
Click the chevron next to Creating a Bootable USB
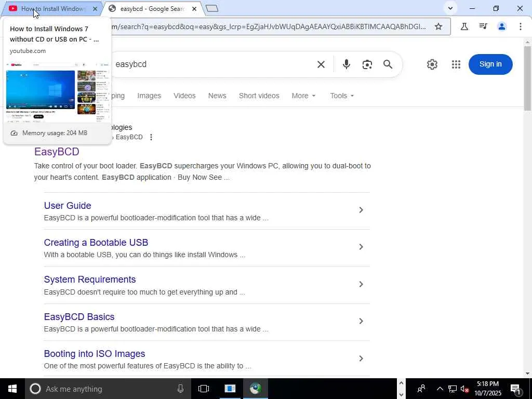361,247
